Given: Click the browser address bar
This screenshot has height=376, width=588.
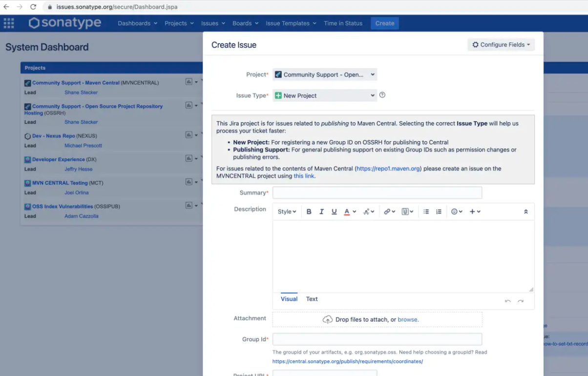Looking at the screenshot, I should (x=313, y=7).
